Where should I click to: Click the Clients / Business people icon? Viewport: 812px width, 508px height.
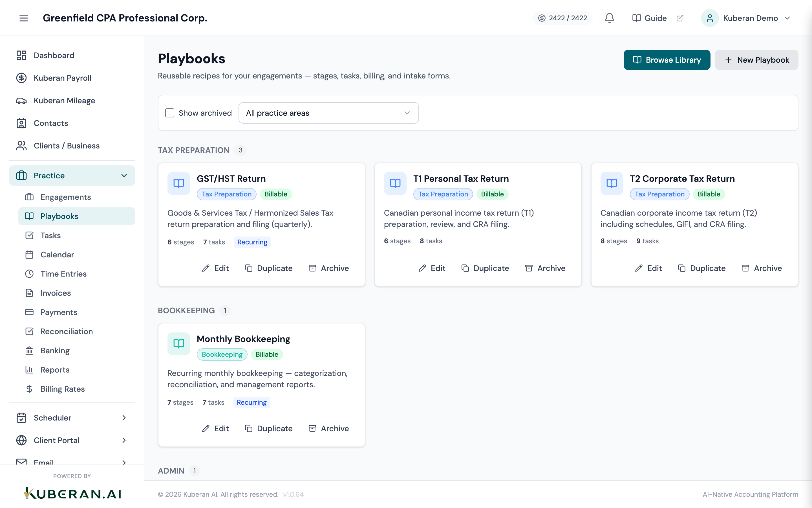pyautogui.click(x=21, y=145)
